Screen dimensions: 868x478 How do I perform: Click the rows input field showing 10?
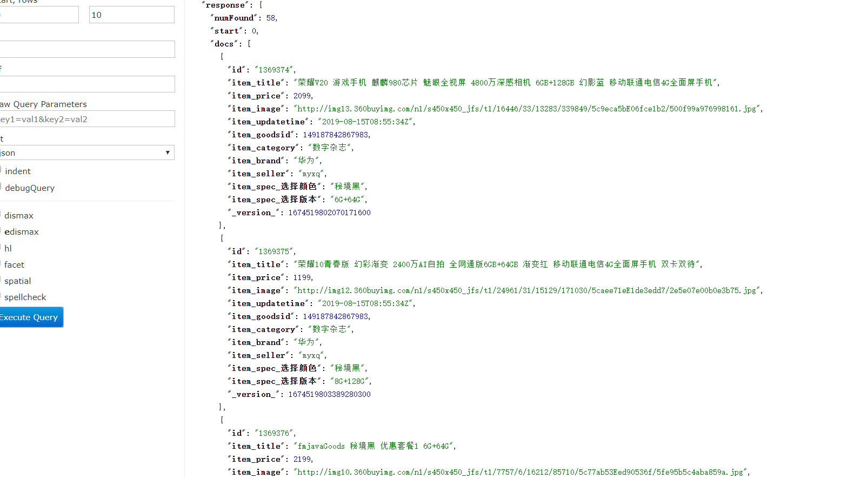click(x=131, y=15)
